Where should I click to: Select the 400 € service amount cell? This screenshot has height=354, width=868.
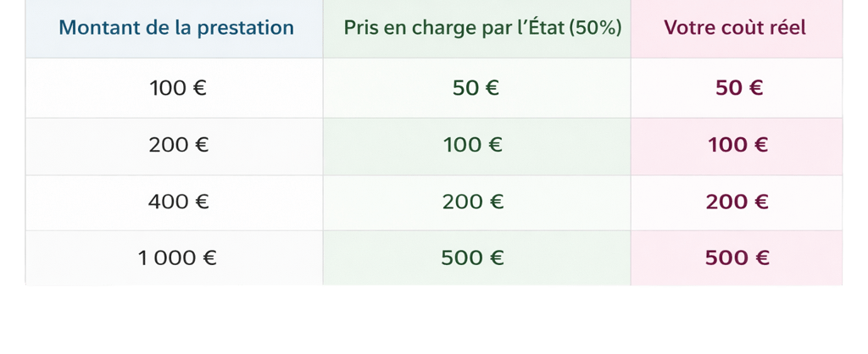178,202
